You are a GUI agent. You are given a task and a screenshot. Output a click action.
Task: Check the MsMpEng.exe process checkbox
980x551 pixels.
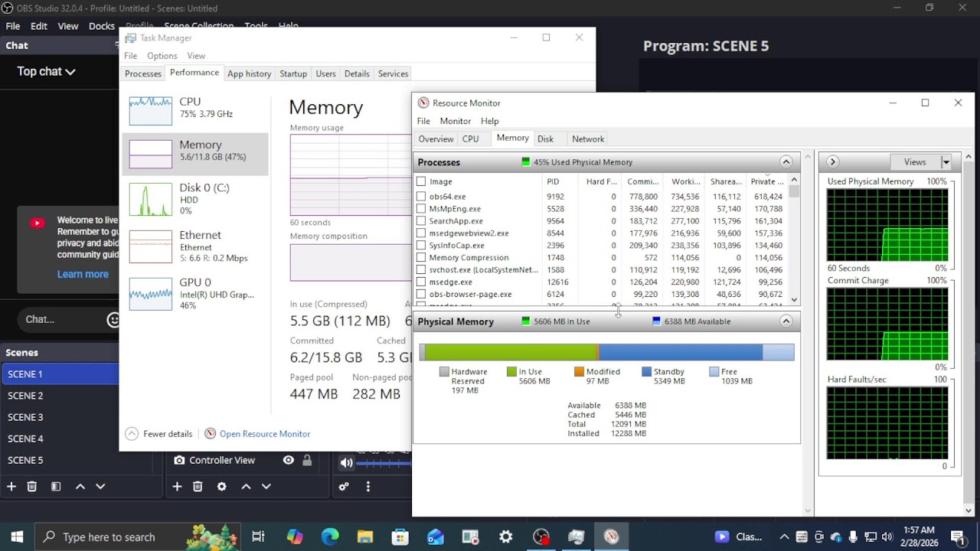click(x=421, y=209)
